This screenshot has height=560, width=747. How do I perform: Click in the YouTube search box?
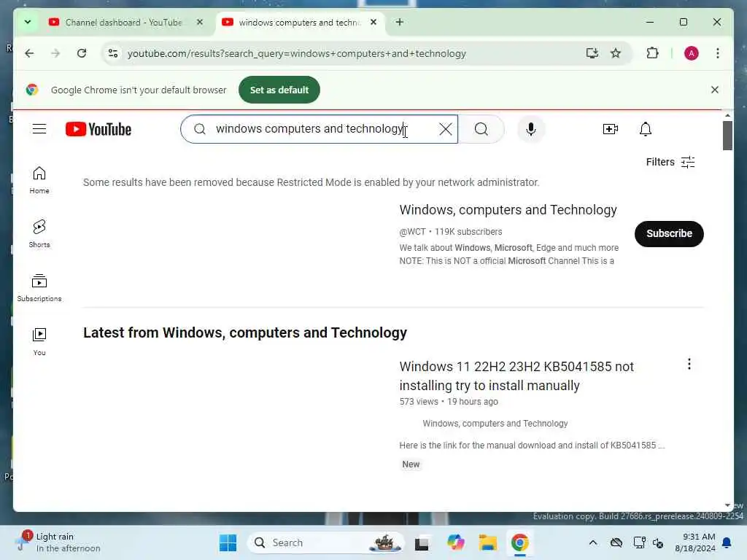(x=320, y=129)
